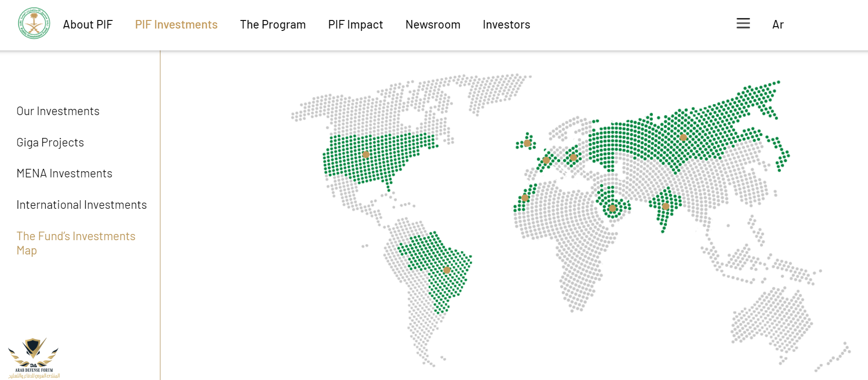Click the gold marker on the United States
This screenshot has width=868, height=380.
tap(366, 155)
